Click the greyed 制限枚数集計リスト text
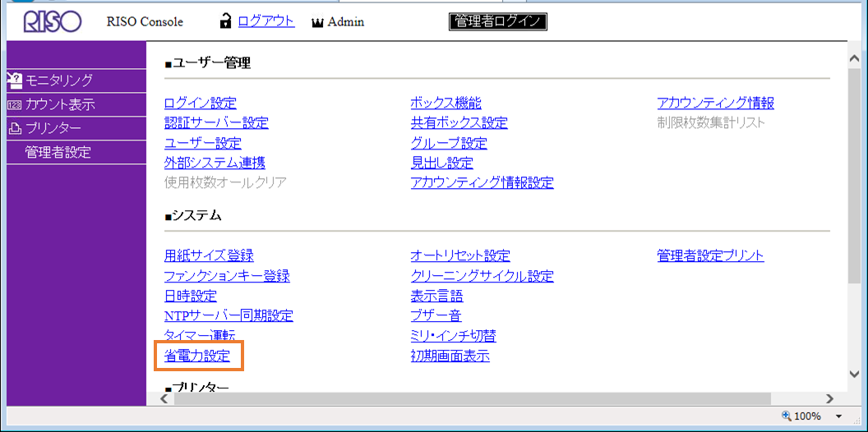 pos(711,123)
